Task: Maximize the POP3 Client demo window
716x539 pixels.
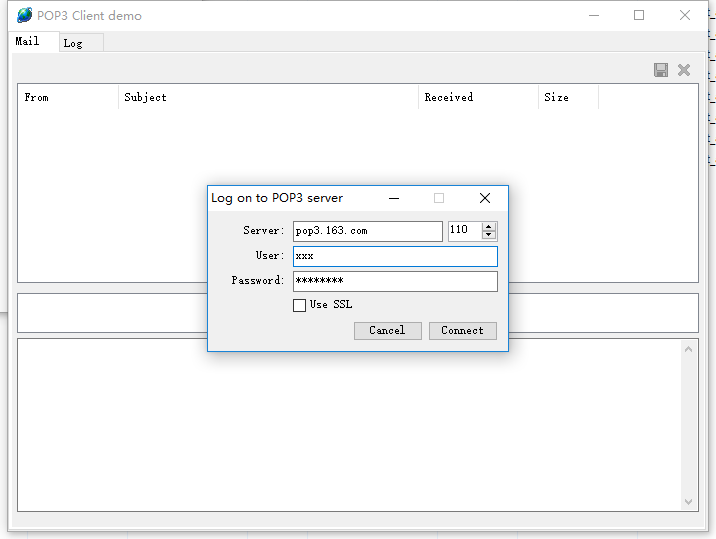Action: click(639, 15)
